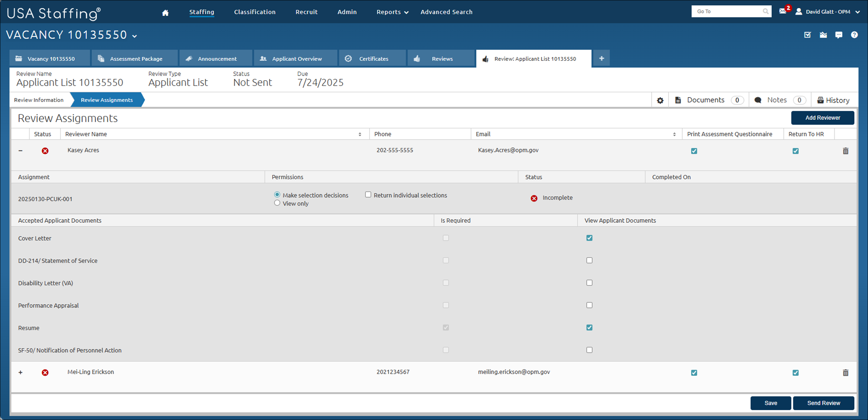Delete reviewer Kasey Acres with trash icon
Screen dimensions: 868x420
pos(845,151)
